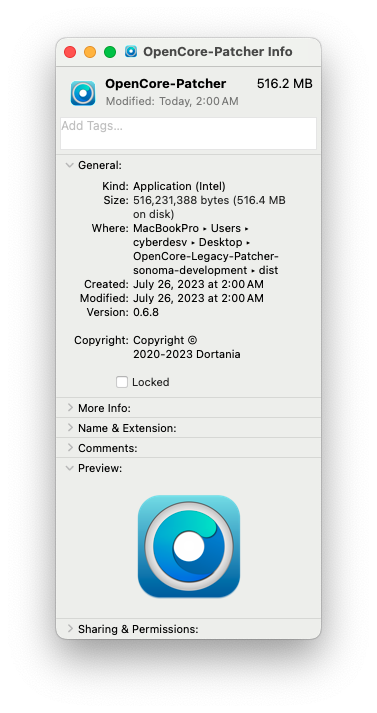Click the bold OpenCore-Patcher name heading
The width and height of the screenshot is (377, 713).
point(166,84)
